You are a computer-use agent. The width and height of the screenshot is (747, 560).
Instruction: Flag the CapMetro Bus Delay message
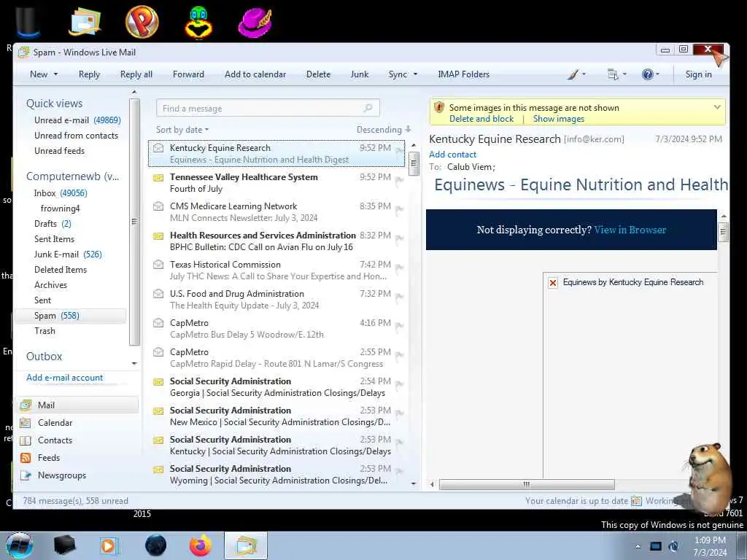click(x=399, y=326)
